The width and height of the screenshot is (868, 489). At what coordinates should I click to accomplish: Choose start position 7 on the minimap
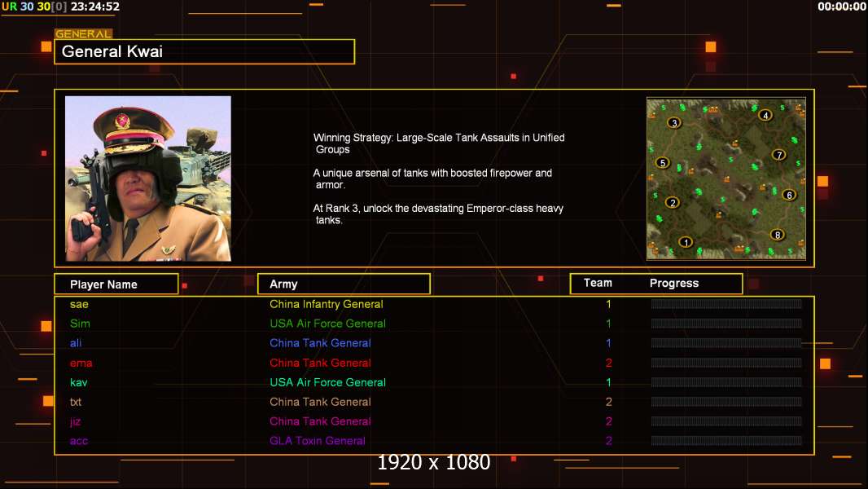[x=779, y=155]
